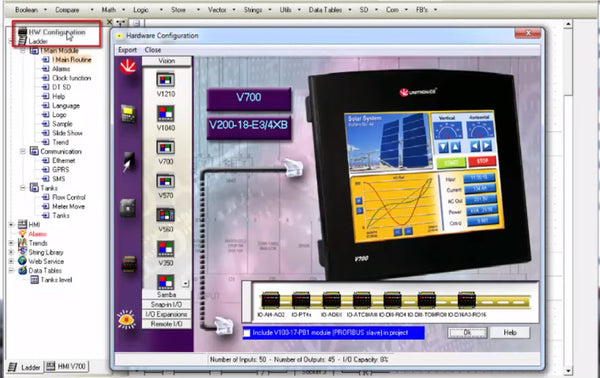The height and width of the screenshot is (378, 600).
Task: Click the IO-DI8-TO8/RO8 expansion module
Action: click(x=427, y=300)
